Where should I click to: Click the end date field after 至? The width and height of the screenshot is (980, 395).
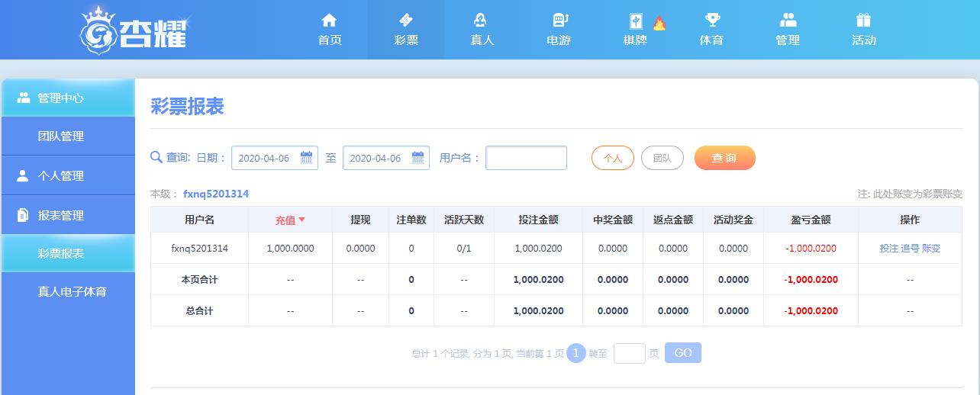[x=386, y=158]
